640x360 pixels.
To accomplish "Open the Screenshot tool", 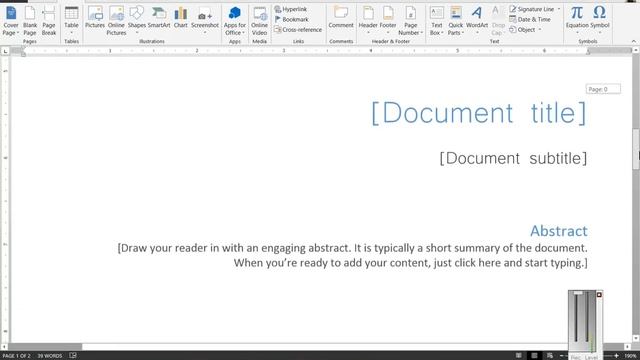I will (205, 21).
